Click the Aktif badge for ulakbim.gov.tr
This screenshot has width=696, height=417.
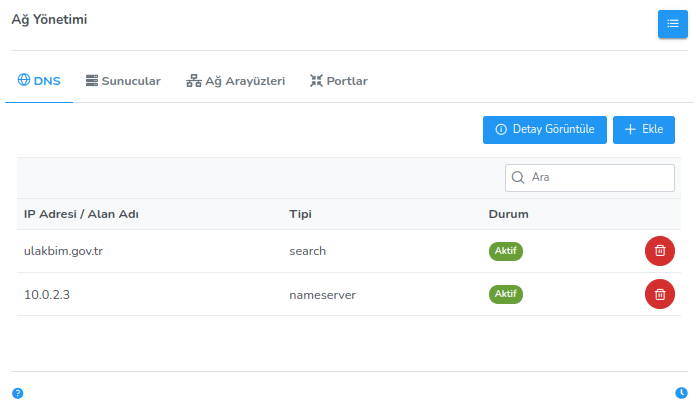tap(506, 251)
